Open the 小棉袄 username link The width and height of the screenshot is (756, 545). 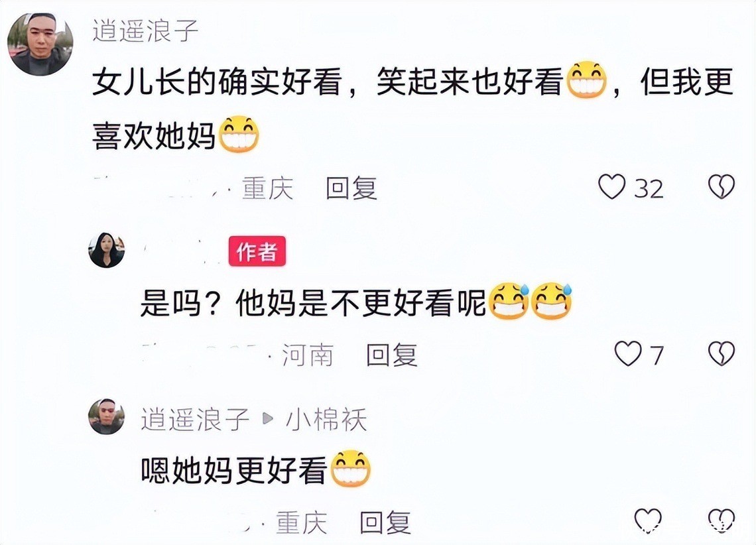click(326, 419)
